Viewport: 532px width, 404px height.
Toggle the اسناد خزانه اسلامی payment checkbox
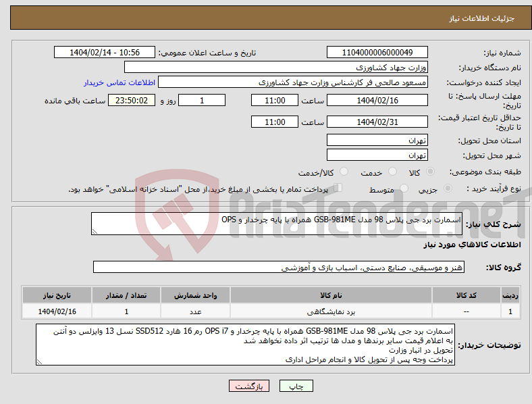pos(338,188)
